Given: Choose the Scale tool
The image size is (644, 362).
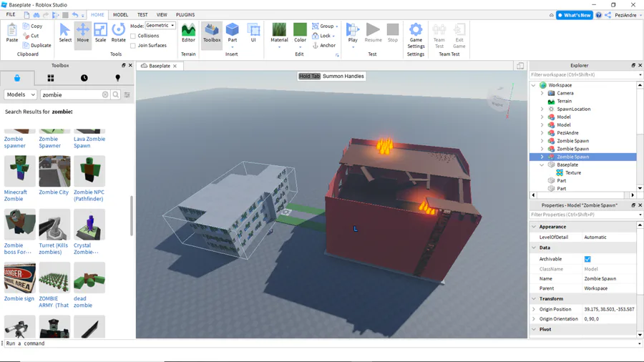Looking at the screenshot, I should (100, 33).
